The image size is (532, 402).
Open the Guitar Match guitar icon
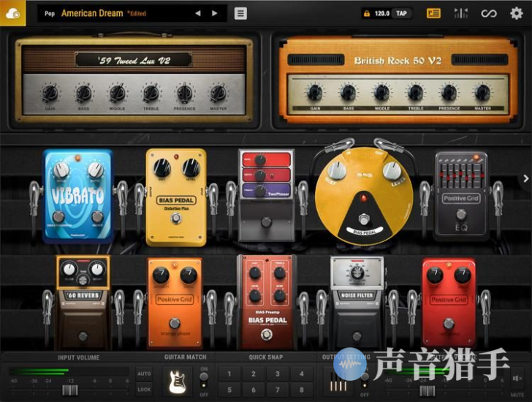point(177,382)
